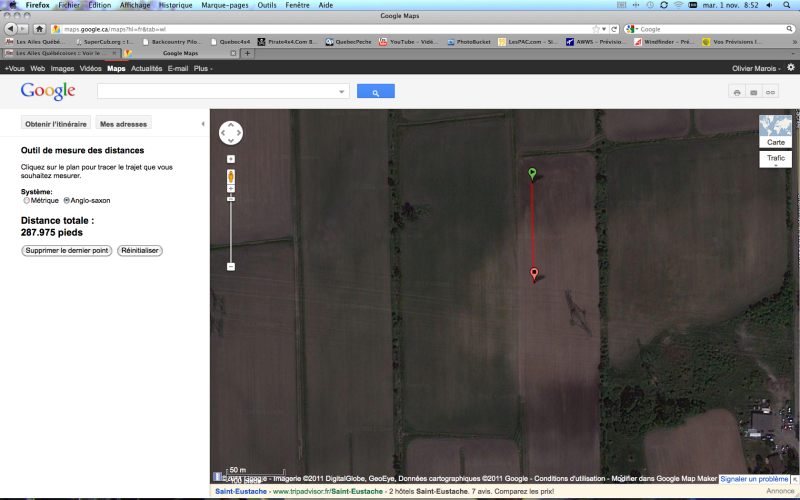Select the Métrique radio button
The width and height of the screenshot is (800, 500).
click(x=25, y=200)
